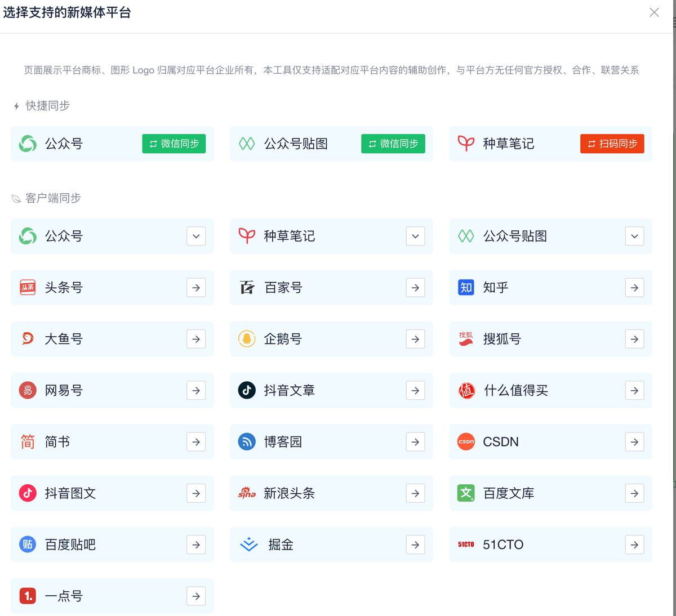This screenshot has height=616, width=676.
Task: Open 掘金 via its arrow button
Action: pos(415,544)
